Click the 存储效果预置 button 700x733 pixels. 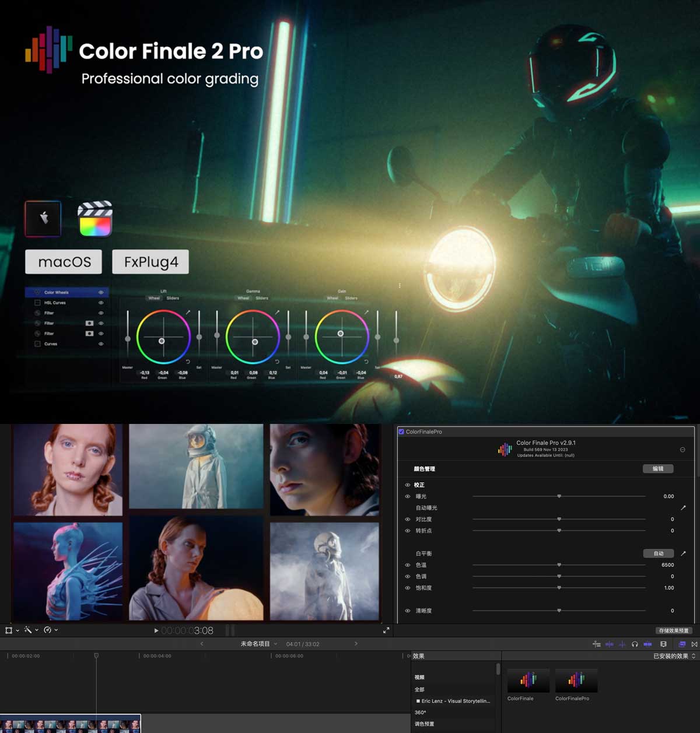click(x=674, y=630)
